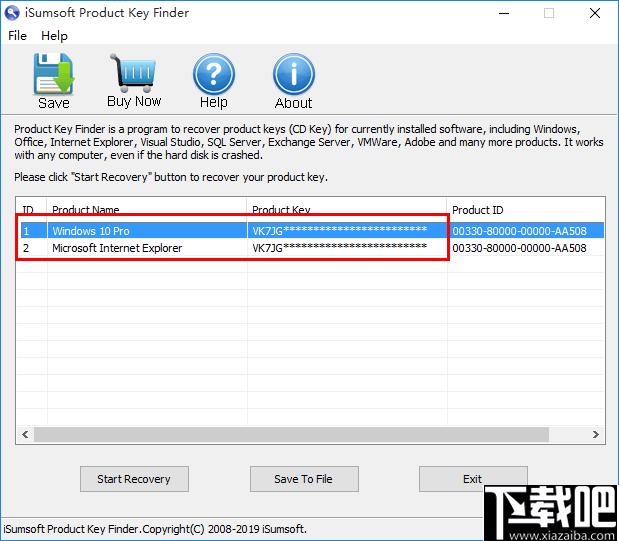Click the Product ID column header

coord(525,210)
